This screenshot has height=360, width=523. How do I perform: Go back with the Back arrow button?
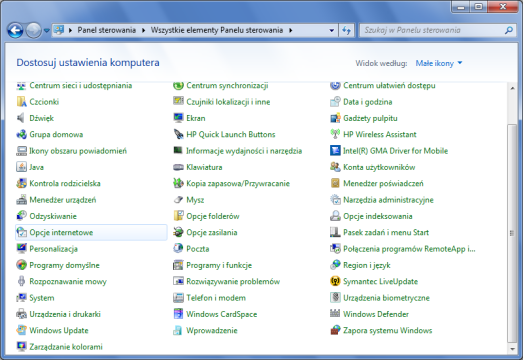pyautogui.click(x=15, y=31)
